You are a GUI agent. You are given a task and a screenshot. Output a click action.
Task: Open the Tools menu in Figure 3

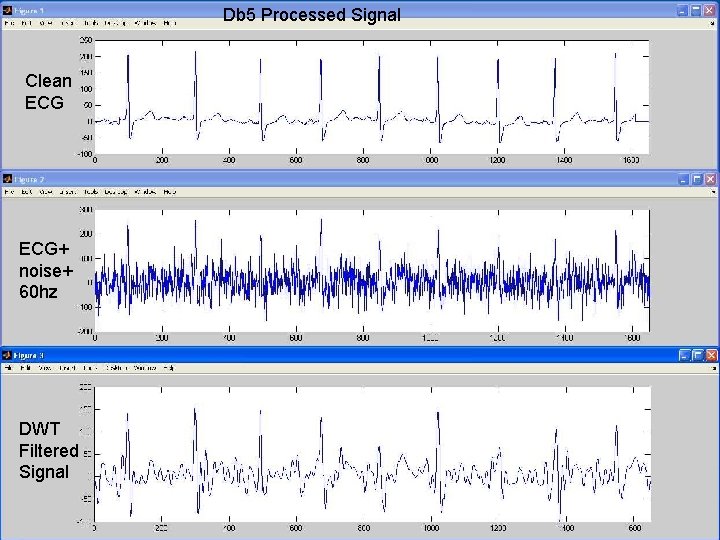point(90,368)
